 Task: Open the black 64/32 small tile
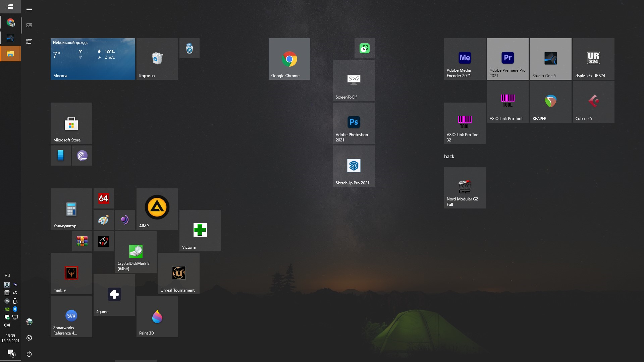click(103, 241)
